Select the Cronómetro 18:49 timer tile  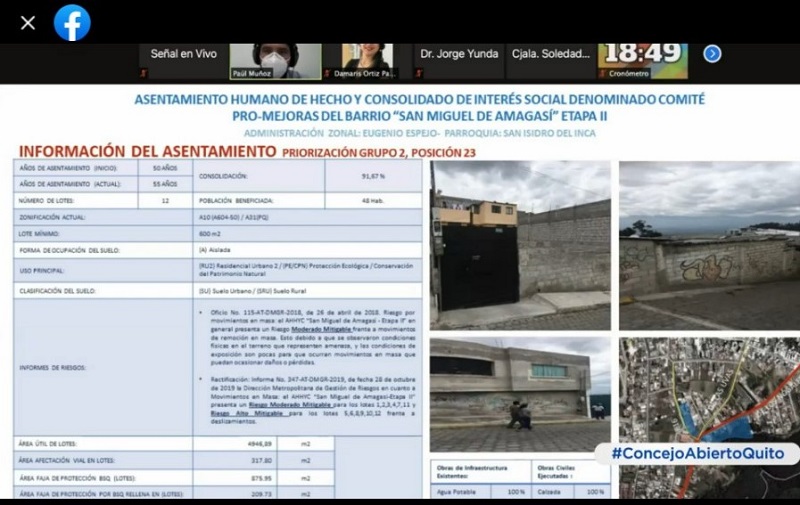643,61
